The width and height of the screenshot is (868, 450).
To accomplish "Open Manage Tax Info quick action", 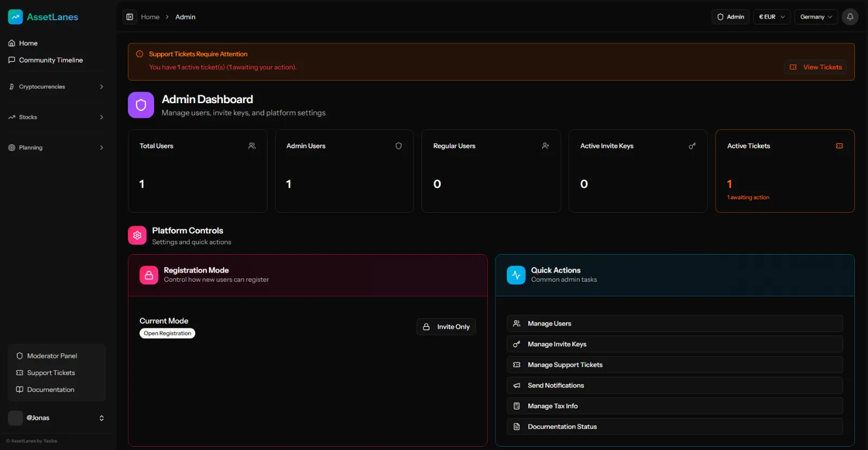I will click(x=675, y=406).
